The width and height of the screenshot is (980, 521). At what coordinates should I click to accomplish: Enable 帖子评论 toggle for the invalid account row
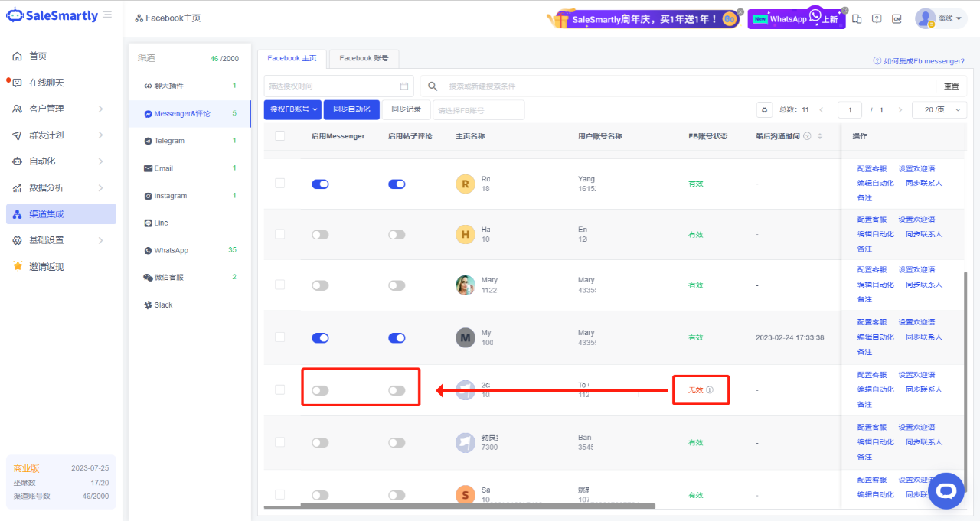[x=397, y=390]
